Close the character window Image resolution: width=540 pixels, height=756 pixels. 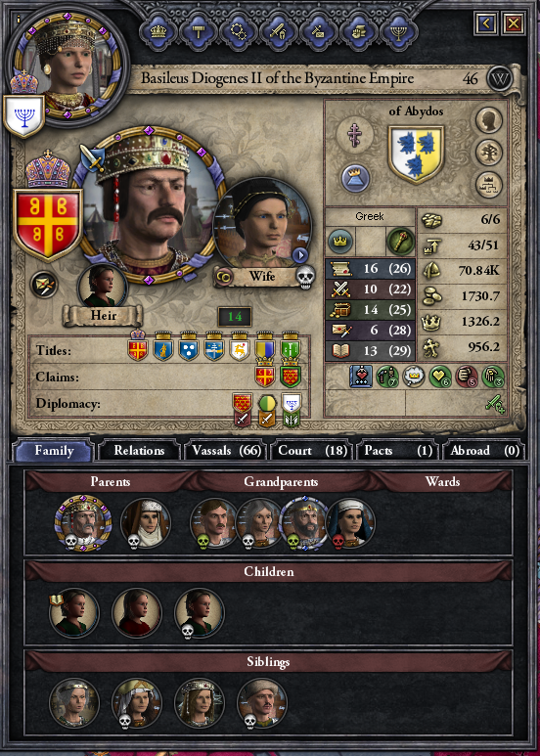click(x=514, y=23)
